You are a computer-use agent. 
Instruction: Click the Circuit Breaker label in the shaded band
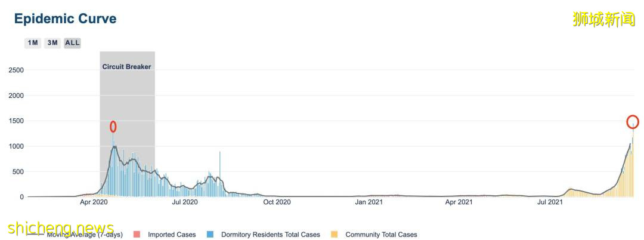click(x=126, y=67)
